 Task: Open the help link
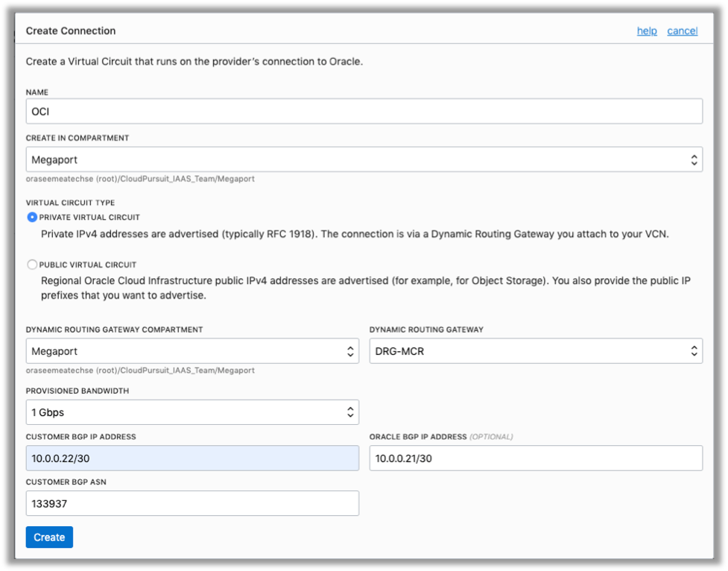click(x=646, y=31)
